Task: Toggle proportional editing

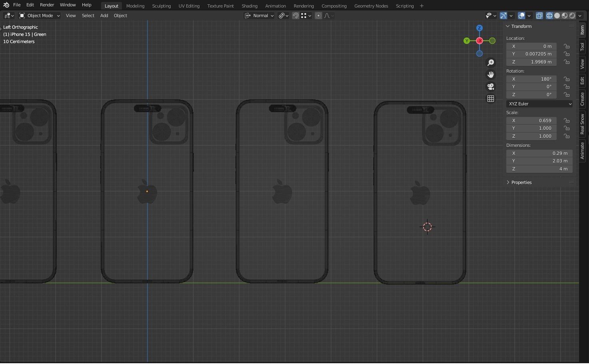Action: click(318, 16)
